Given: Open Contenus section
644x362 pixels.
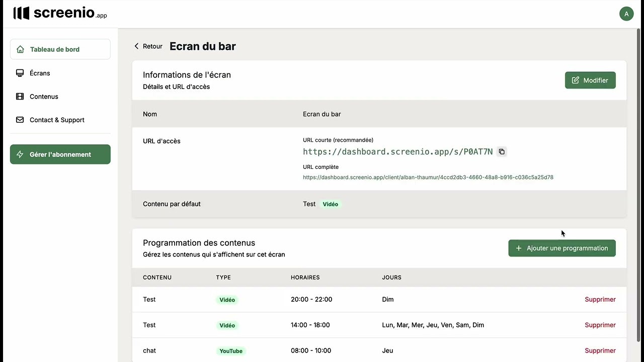Looking at the screenshot, I should [x=60, y=97].
